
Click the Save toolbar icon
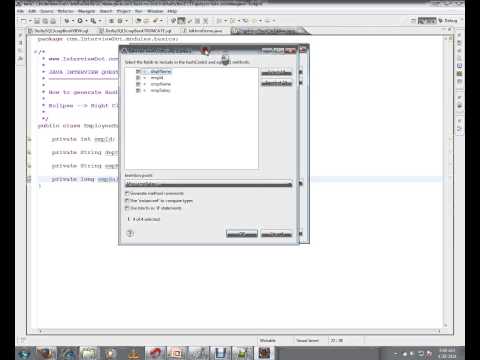37,21
